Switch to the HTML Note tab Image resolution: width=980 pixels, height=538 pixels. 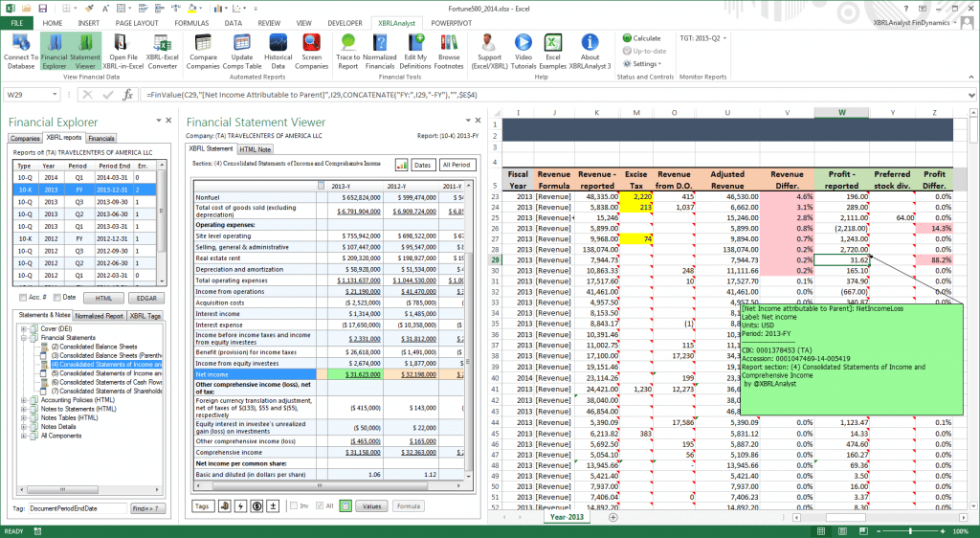tap(255, 149)
